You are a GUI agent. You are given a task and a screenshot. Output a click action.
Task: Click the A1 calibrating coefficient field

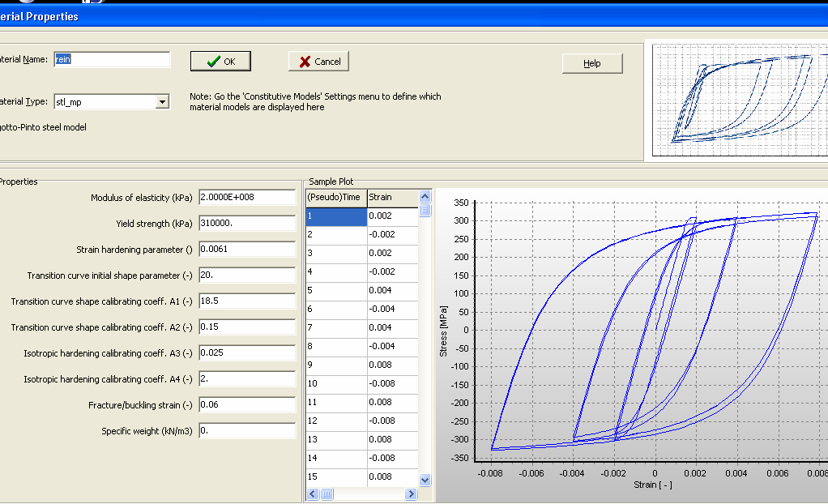(x=247, y=301)
